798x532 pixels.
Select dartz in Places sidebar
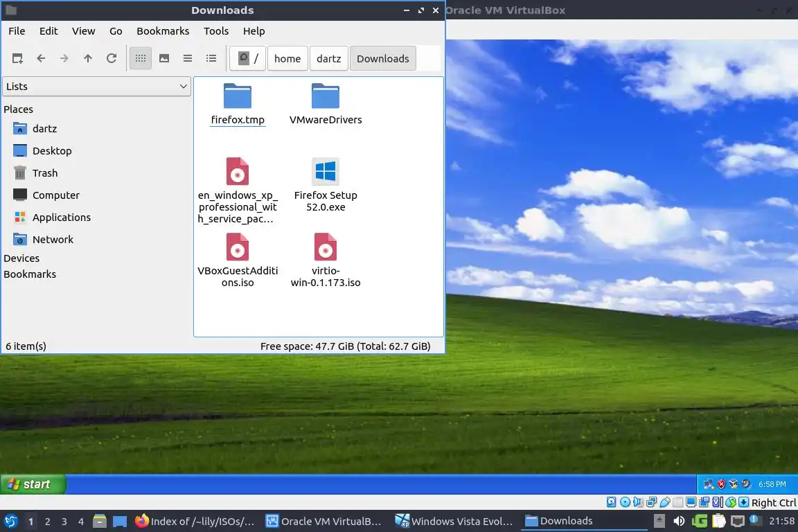[x=35, y=129]
